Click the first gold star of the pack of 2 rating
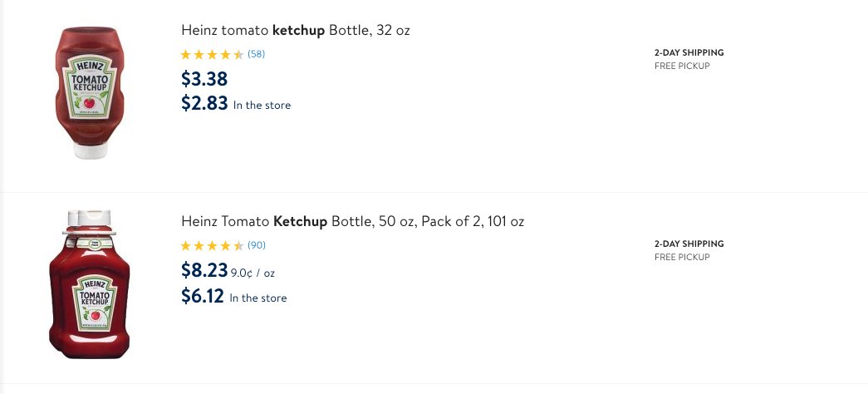Viewport: 868px width, 394px height. click(185, 245)
